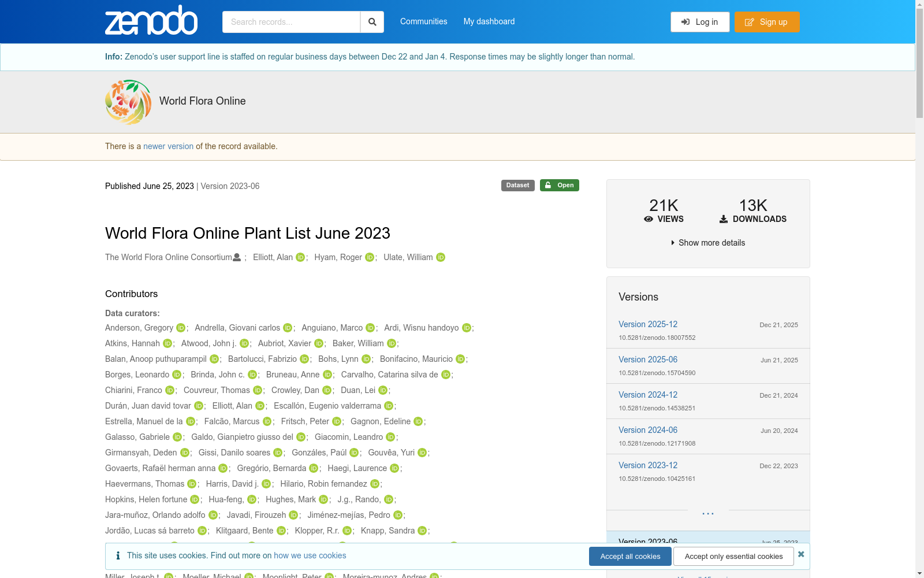Open Version 2023-12 record
Screen dimensions: 924x578
coord(648,465)
